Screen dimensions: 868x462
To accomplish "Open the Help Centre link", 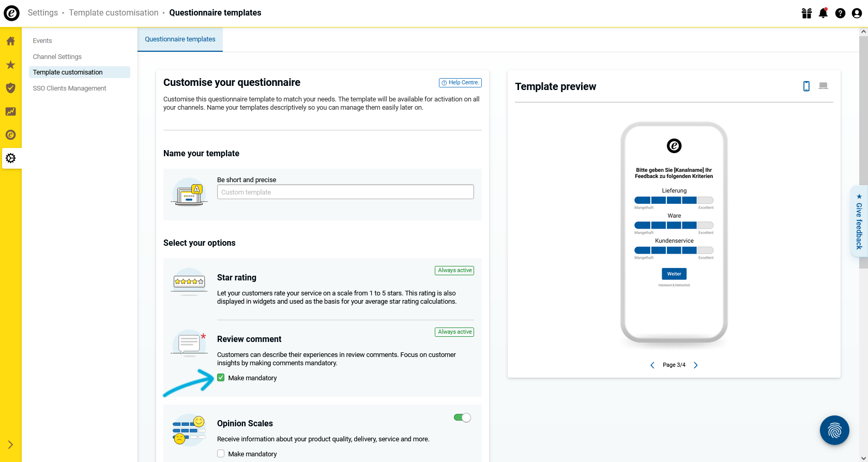I will pos(460,83).
